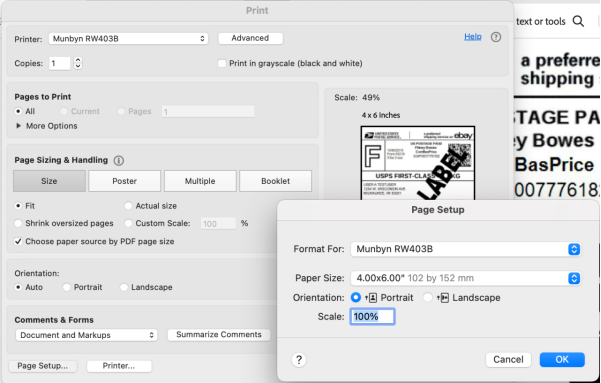The image size is (601, 383).
Task: Switch to the Multiple tab
Action: point(200,181)
